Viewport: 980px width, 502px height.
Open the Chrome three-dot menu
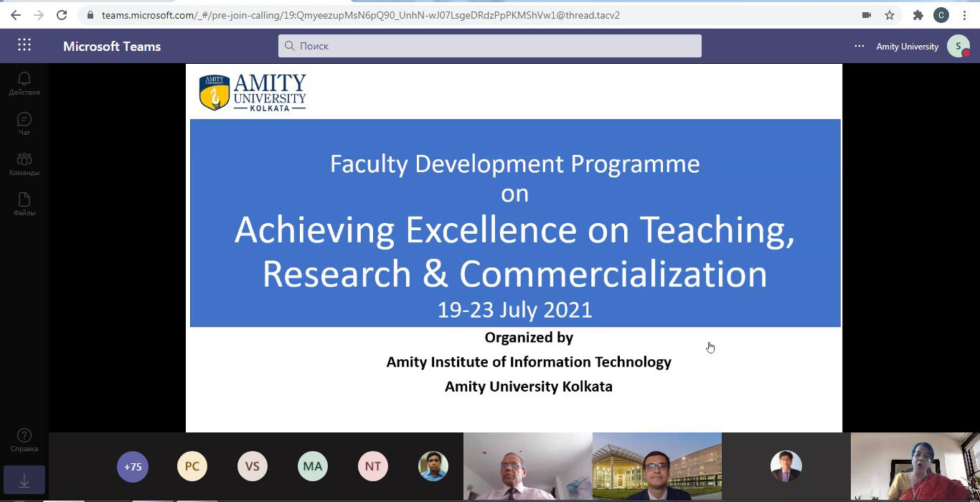click(x=965, y=15)
